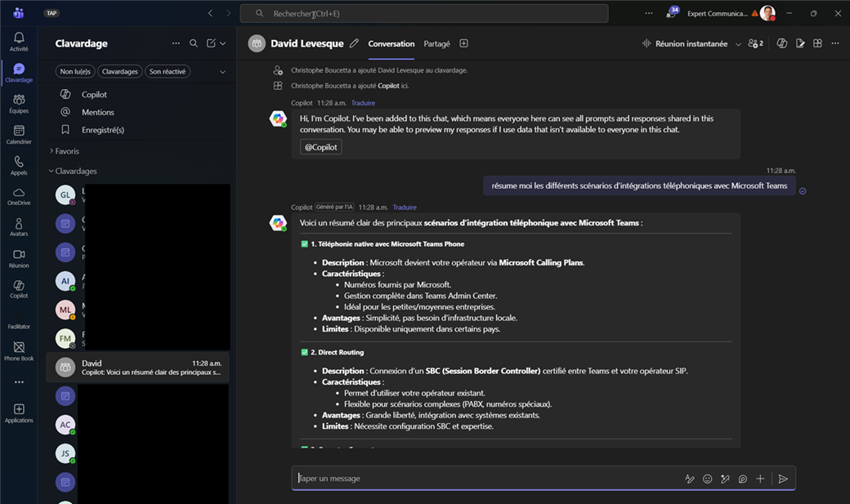Go to Appels in the left rail

pos(19,165)
